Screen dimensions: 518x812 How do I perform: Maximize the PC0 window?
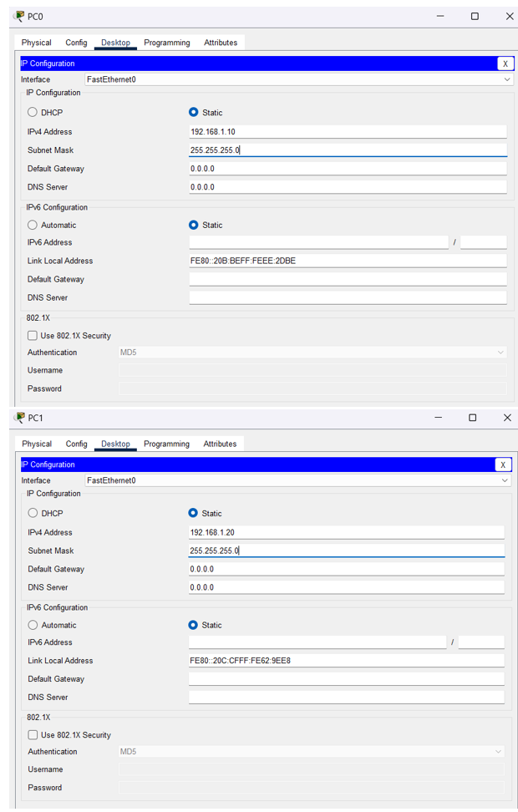coord(475,16)
